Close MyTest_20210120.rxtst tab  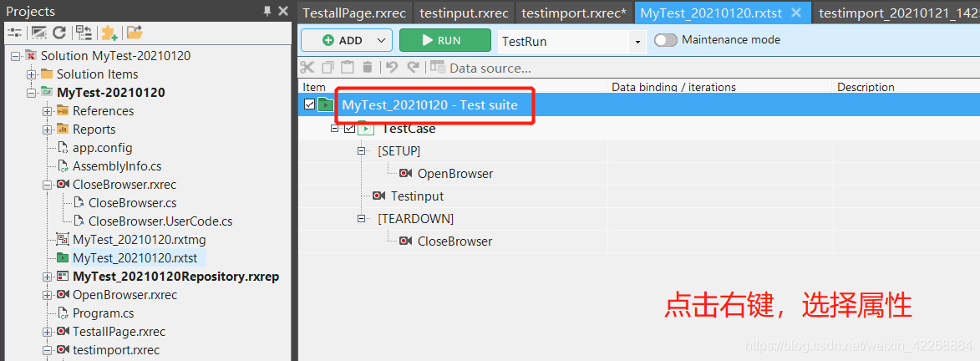click(796, 12)
